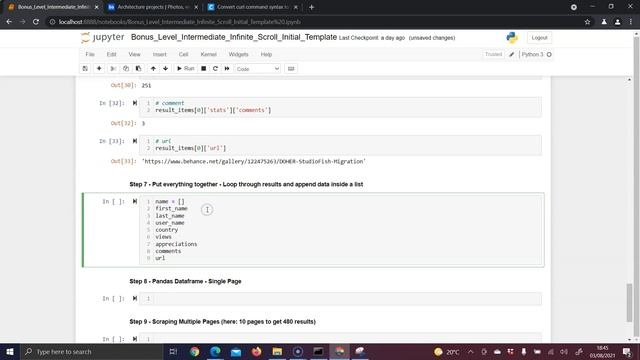
Task: Run the Step 9 empty cell icon
Action: pos(135,339)
